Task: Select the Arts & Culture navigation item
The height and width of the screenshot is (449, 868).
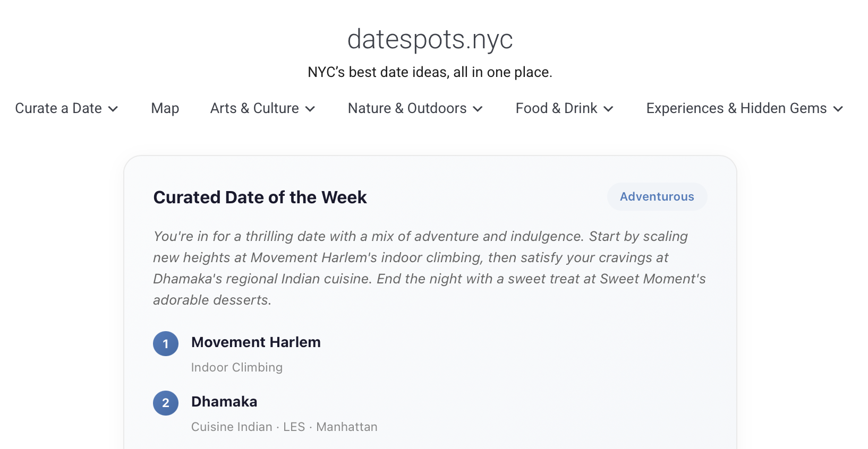Action: point(254,108)
